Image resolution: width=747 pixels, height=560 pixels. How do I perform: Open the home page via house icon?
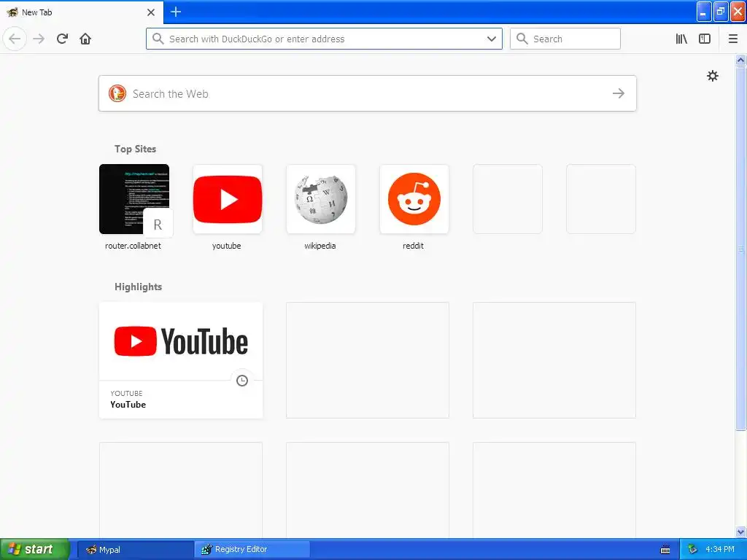pyautogui.click(x=85, y=39)
